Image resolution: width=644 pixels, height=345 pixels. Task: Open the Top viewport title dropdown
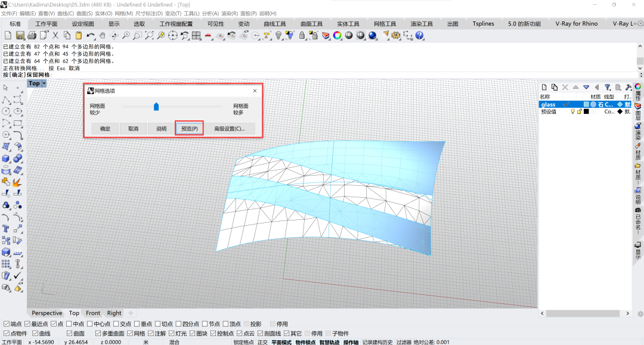tap(44, 83)
